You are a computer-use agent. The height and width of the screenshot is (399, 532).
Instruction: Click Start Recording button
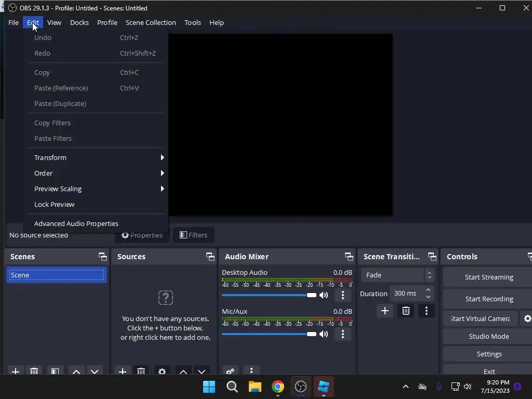point(488,299)
